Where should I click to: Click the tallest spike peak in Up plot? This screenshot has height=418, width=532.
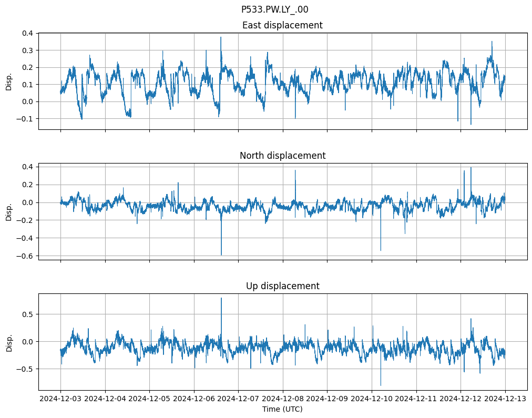click(x=221, y=298)
